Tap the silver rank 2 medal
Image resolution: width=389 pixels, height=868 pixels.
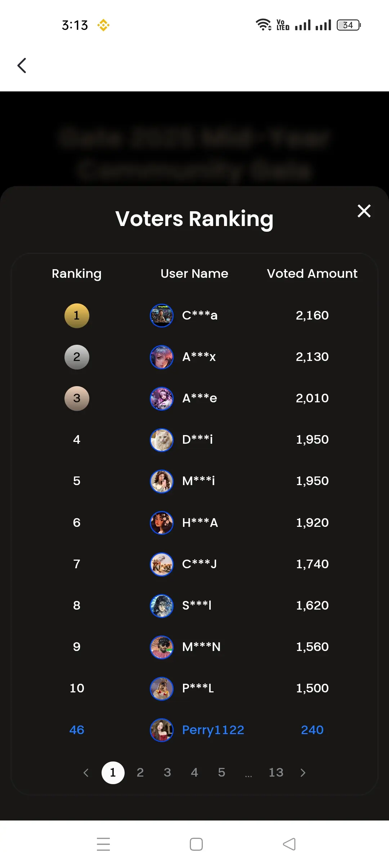[77, 357]
